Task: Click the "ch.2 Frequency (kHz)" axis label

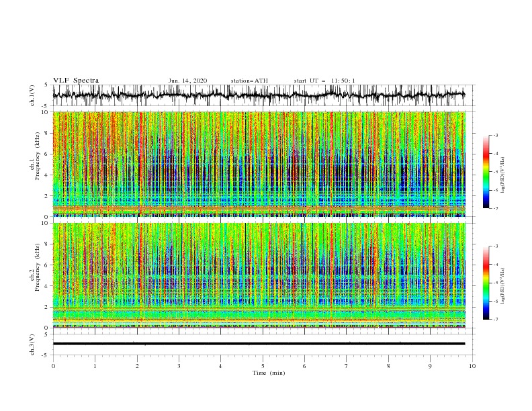Action: point(35,267)
